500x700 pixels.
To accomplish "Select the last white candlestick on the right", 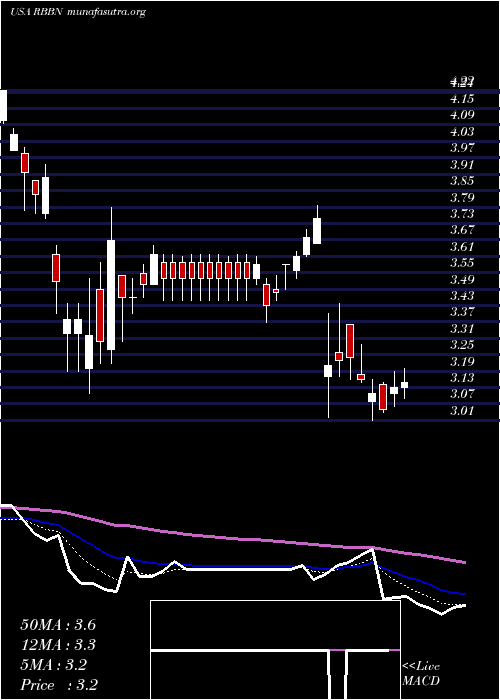I will pos(404,384).
